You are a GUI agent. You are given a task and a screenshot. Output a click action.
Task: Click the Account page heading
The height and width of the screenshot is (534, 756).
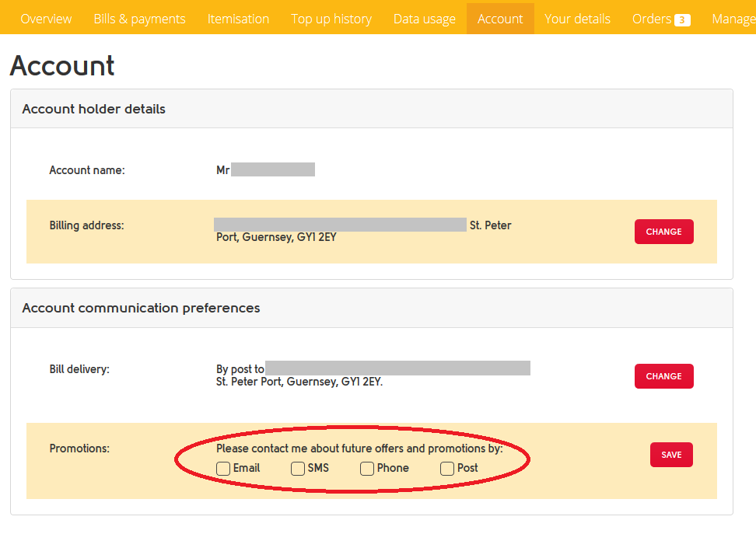(62, 66)
